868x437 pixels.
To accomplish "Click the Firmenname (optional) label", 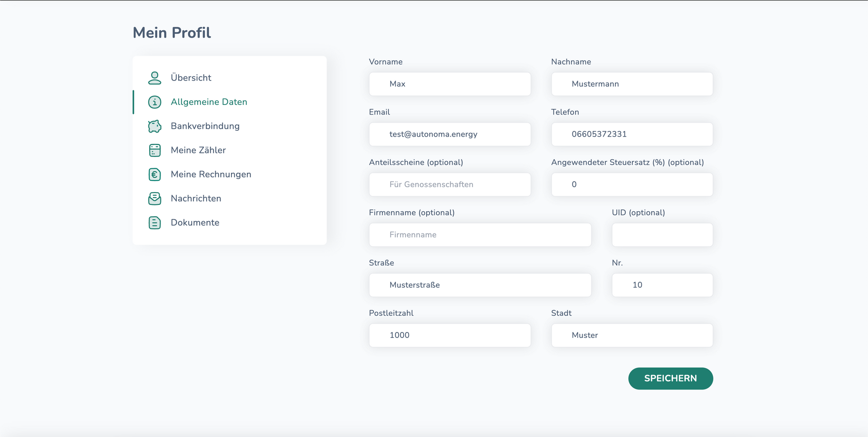I will [411, 212].
